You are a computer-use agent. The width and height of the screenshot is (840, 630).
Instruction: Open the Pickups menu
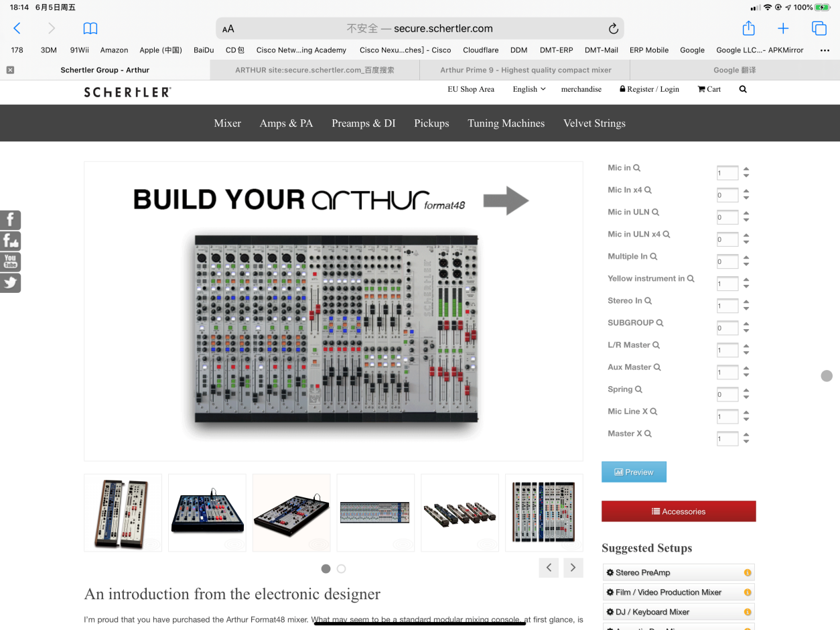tap(431, 123)
